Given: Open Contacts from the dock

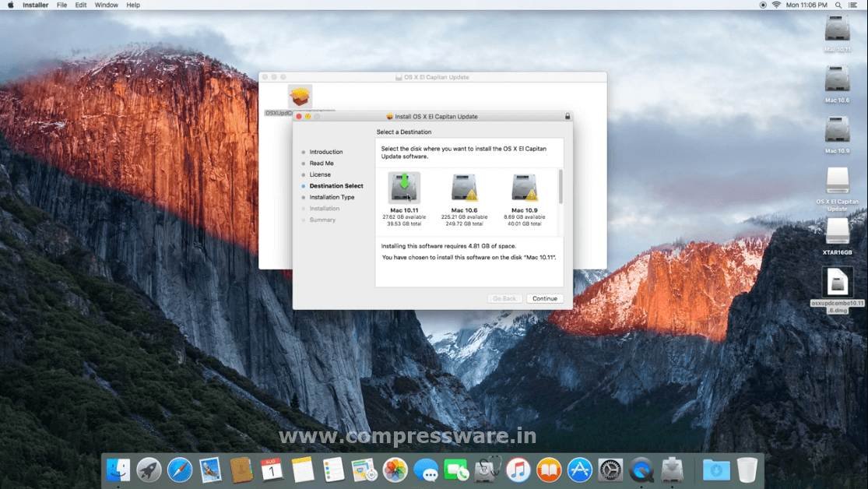Looking at the screenshot, I should pyautogui.click(x=241, y=470).
